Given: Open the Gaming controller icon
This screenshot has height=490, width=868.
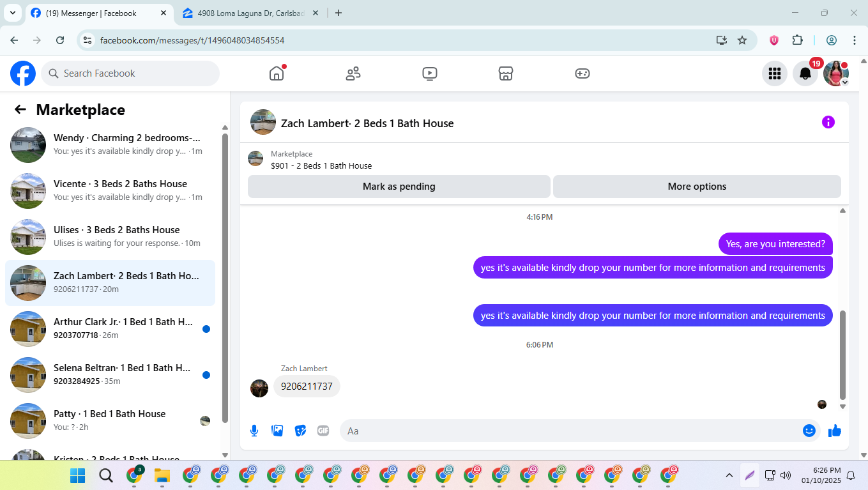Looking at the screenshot, I should [582, 73].
